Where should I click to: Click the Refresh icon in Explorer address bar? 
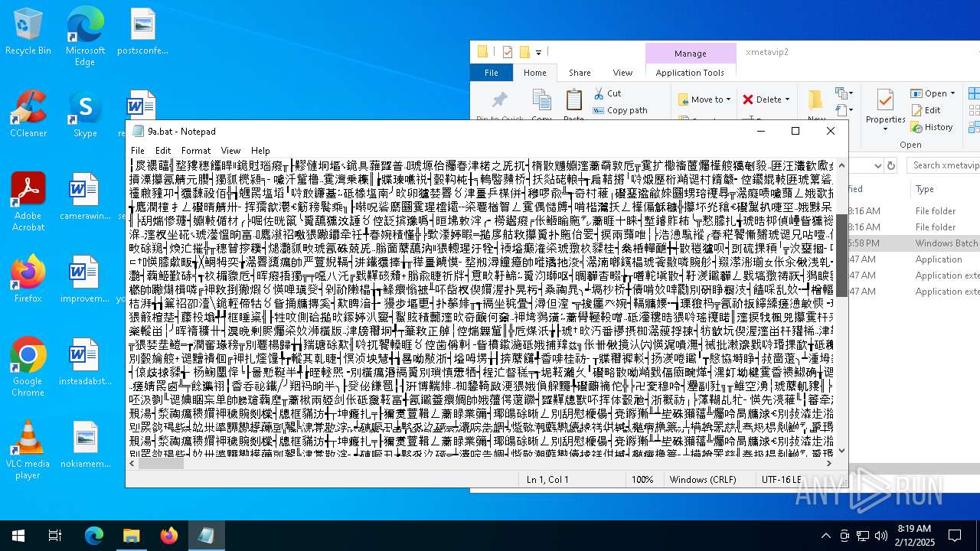[890, 165]
